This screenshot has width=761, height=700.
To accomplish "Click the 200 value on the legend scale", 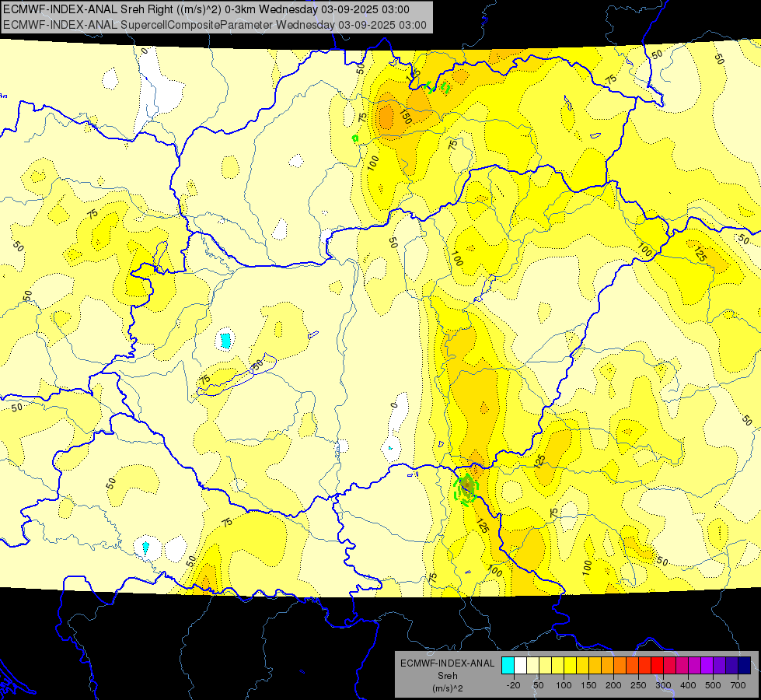I will point(613,685).
